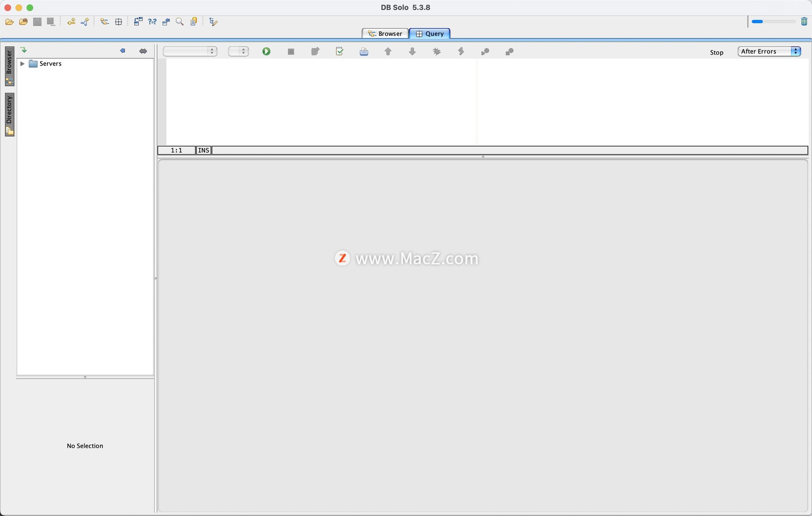Image resolution: width=812 pixels, height=516 pixels.
Task: Click the magnifying glass search icon
Action: [179, 22]
